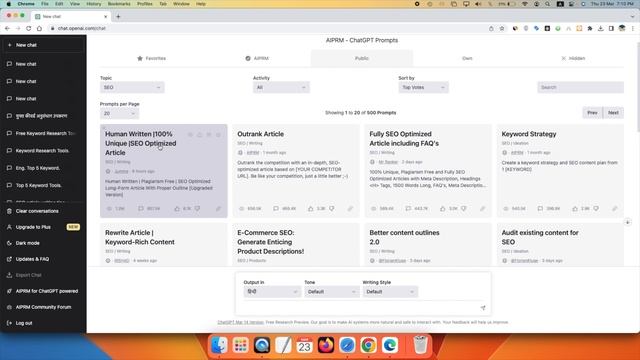The width and height of the screenshot is (640, 360).
Task: Click the browser home icon
Action: (39, 28)
